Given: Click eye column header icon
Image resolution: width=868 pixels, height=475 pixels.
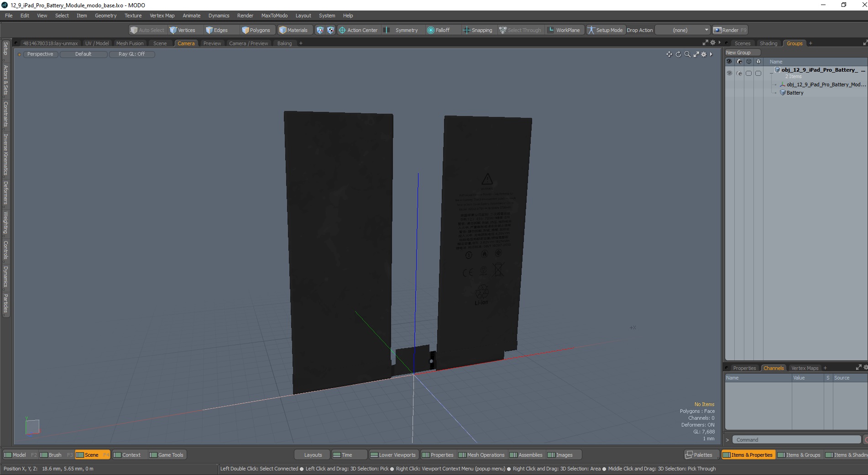Looking at the screenshot, I should click(x=729, y=61).
